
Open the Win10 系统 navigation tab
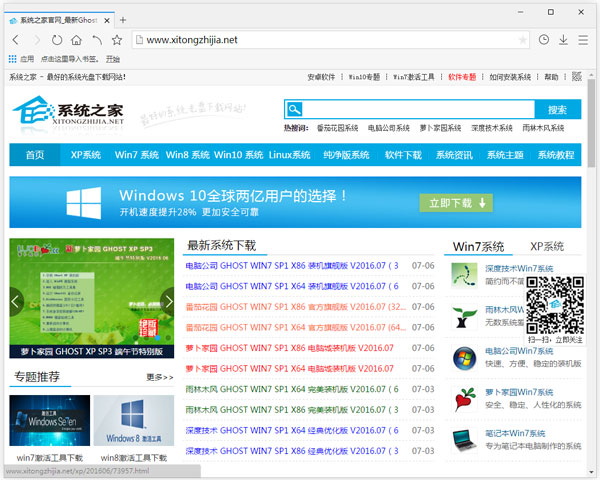[x=238, y=155]
